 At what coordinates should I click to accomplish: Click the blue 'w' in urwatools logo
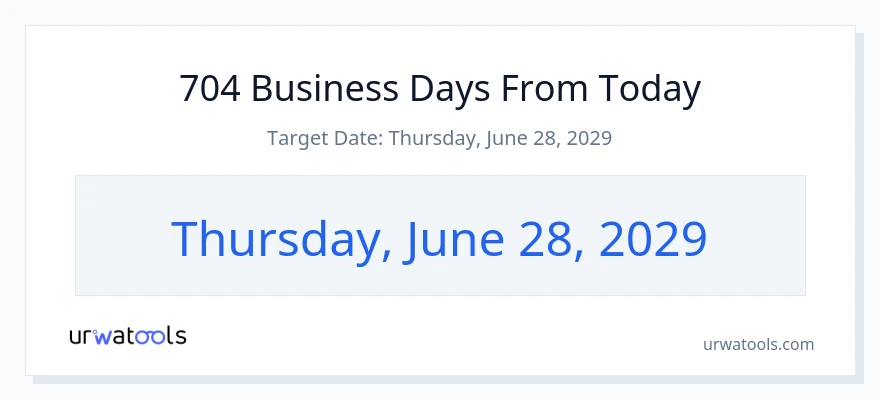coord(103,337)
